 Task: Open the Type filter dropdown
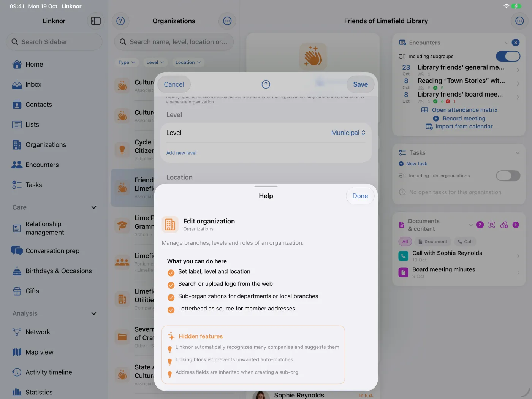(127, 62)
